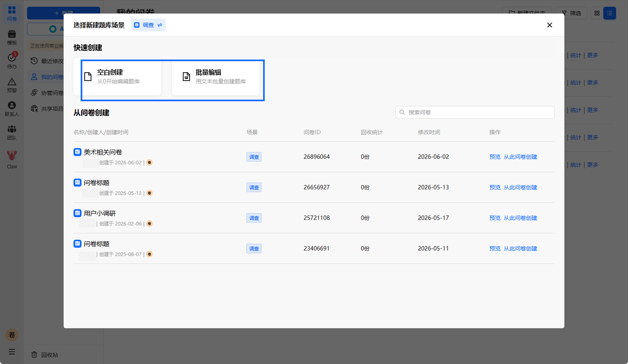Screen dimensions: 628x364
Task: Switch to grid view layout
Action: click(x=597, y=13)
